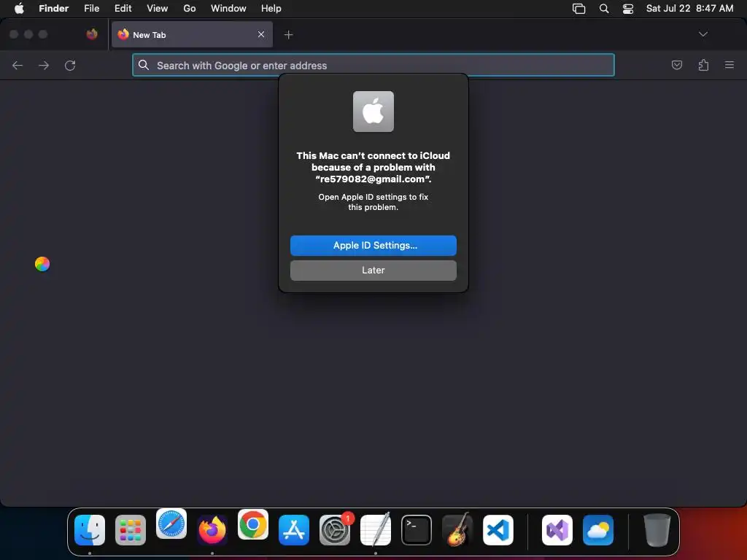Open Apple ID Settings from the dialog
The height and width of the screenshot is (560, 747).
click(373, 245)
